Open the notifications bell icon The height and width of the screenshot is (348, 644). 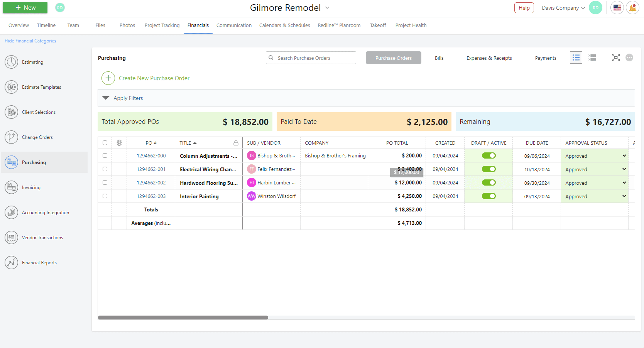[633, 8]
